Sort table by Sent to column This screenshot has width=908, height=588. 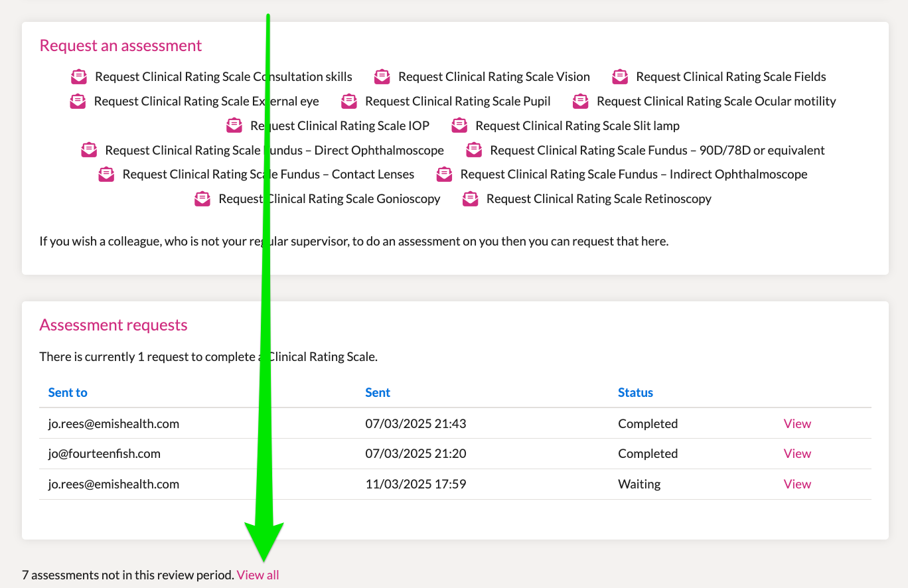(x=68, y=392)
